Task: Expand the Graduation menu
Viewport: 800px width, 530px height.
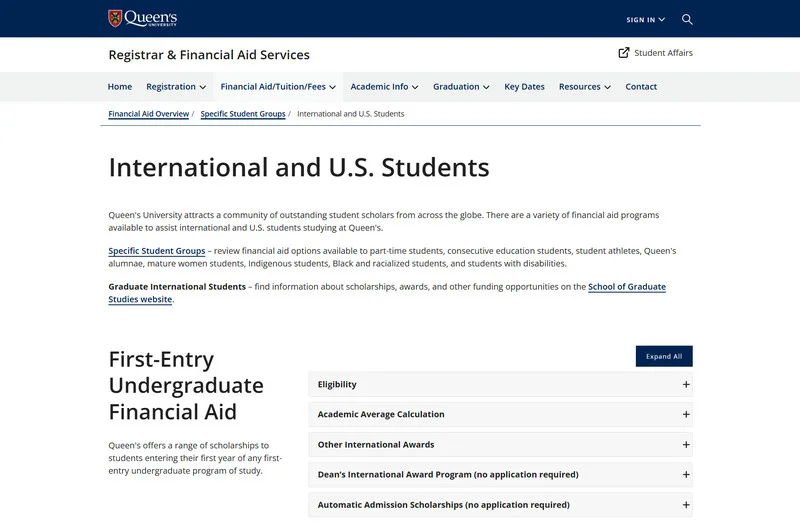Action: point(461,87)
